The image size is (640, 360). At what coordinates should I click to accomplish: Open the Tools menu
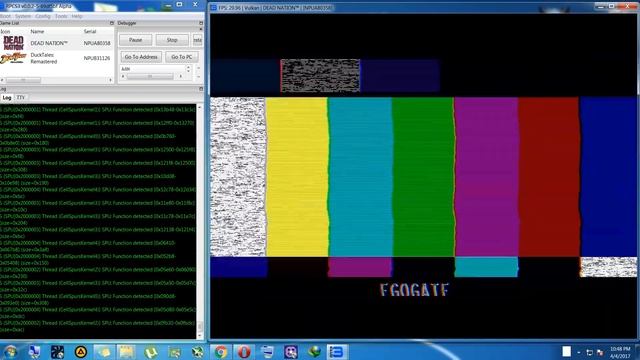click(61, 16)
